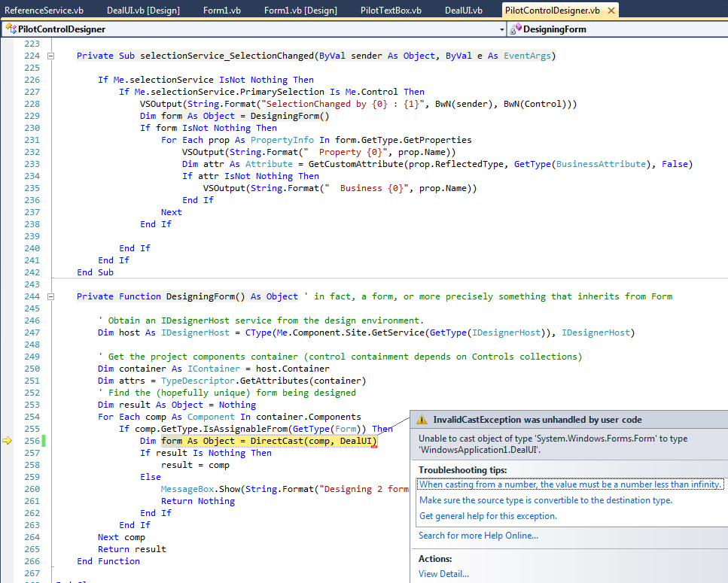Click line 256 DirectCast highlighted statement

(x=269, y=441)
